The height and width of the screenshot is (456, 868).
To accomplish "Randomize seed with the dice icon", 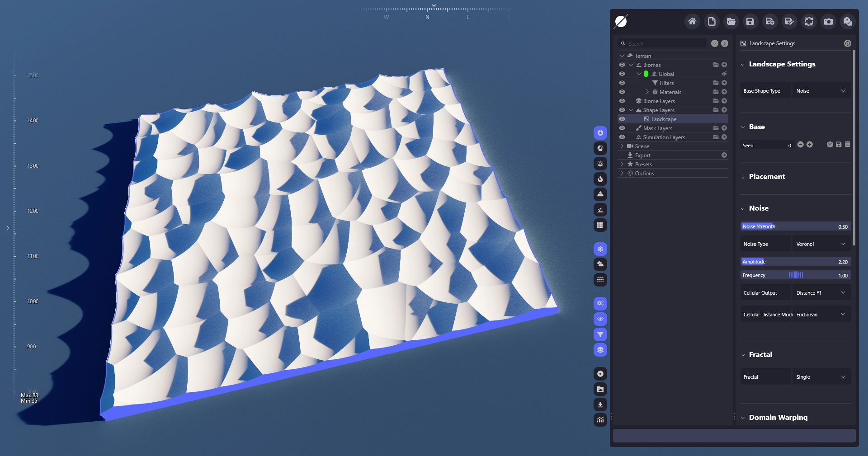I will click(x=830, y=145).
